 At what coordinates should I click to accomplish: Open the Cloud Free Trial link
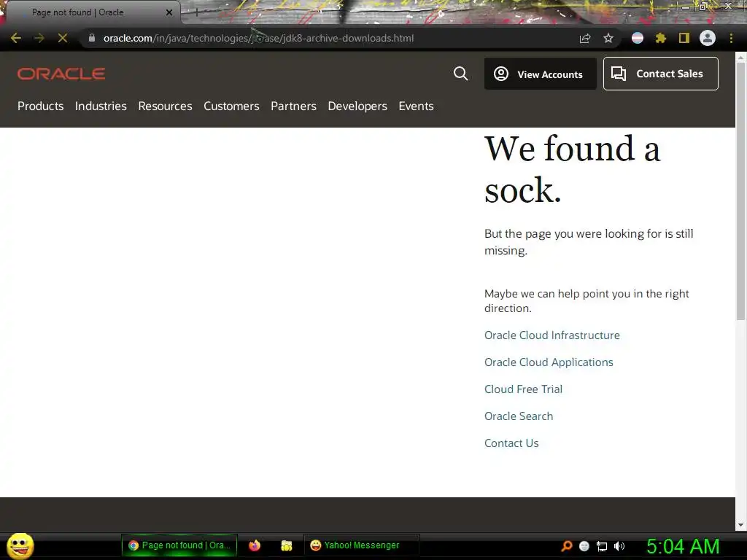tap(524, 389)
